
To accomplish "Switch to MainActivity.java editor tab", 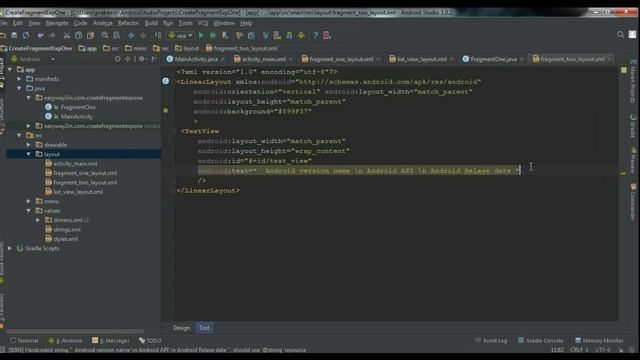I will (x=196, y=59).
